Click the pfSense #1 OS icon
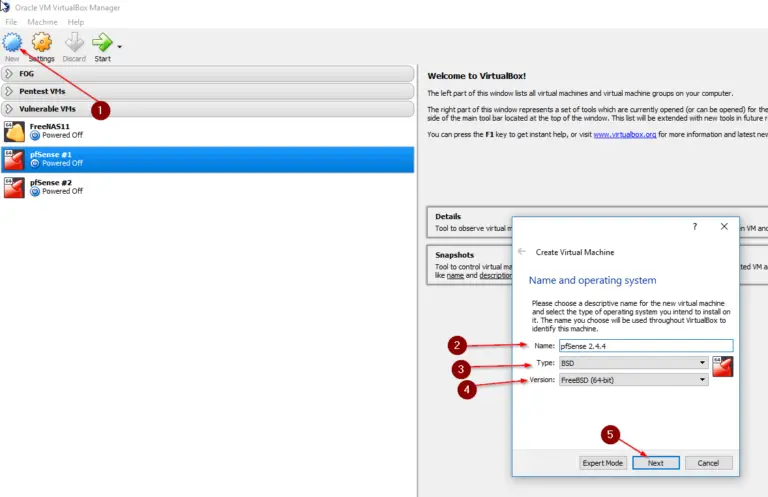Image resolution: width=768 pixels, height=497 pixels. 14,160
